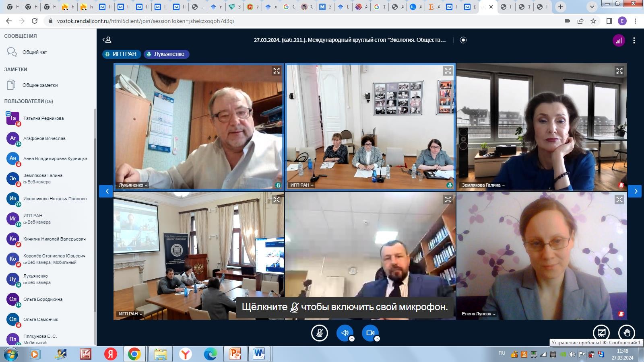The width and height of the screenshot is (644, 362).
Task: Expand Землякова Галина video name dropdown
Action: 483,185
